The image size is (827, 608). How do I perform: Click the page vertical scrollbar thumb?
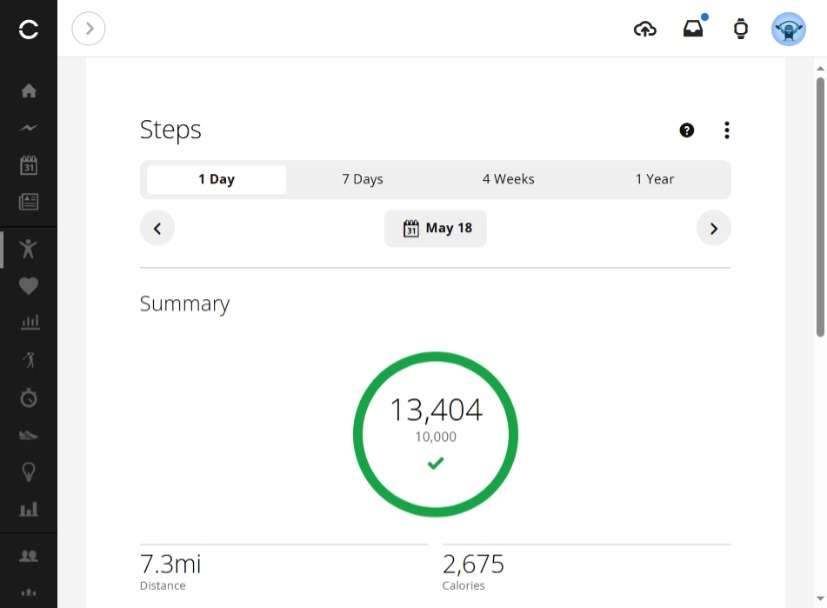820,207
